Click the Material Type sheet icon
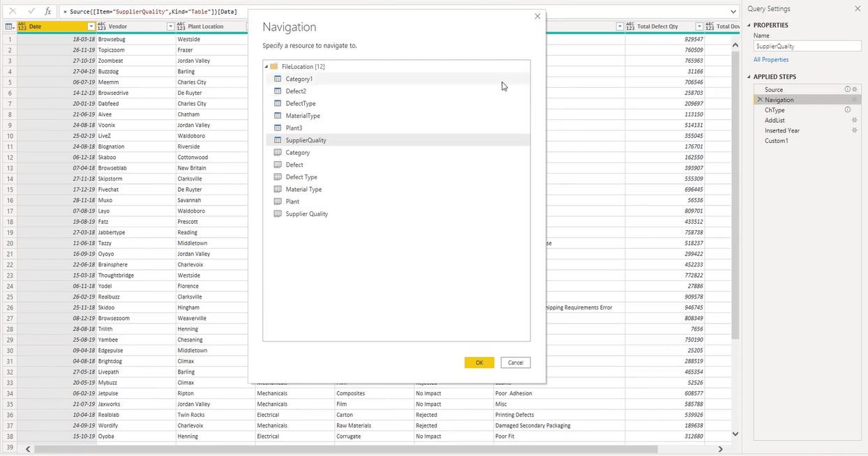Viewport: 868px width, 456px height. coord(278,190)
